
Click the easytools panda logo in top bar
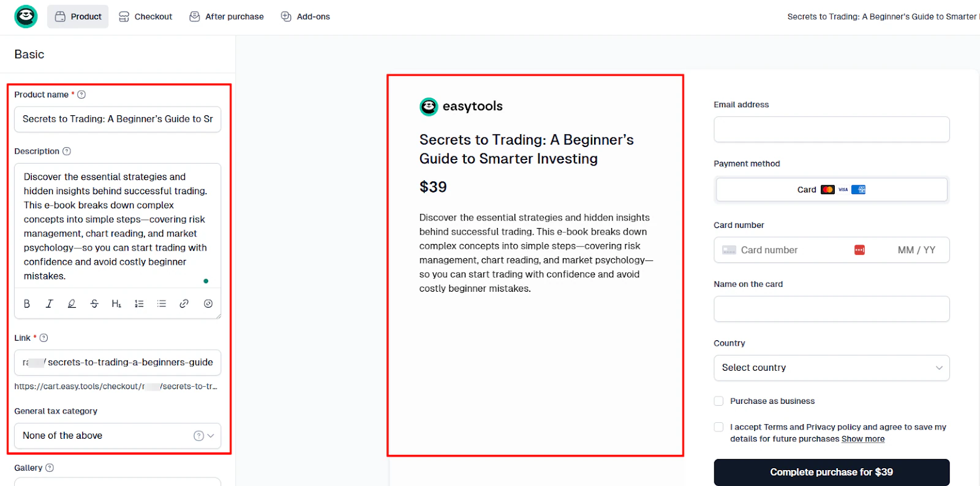click(26, 17)
